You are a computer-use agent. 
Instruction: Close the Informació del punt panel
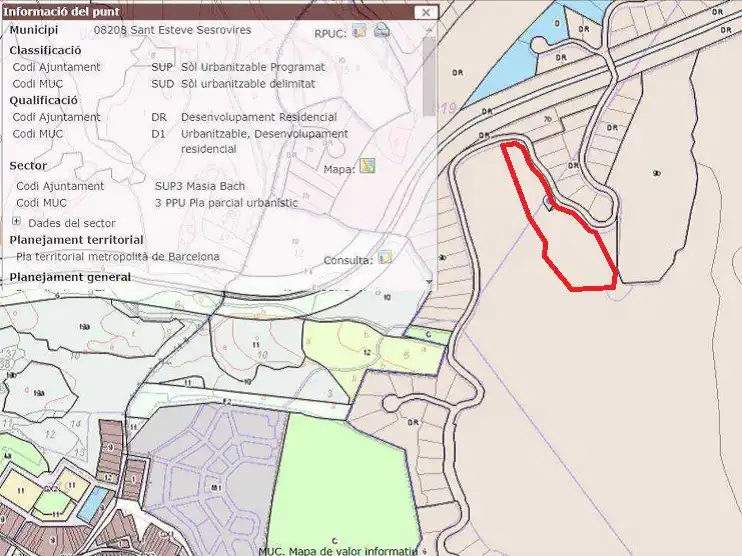[425, 12]
